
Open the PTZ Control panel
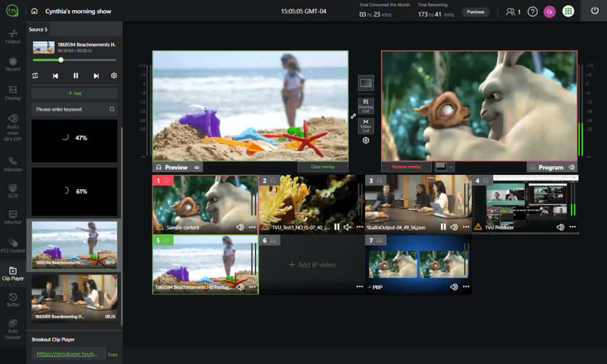click(13, 246)
